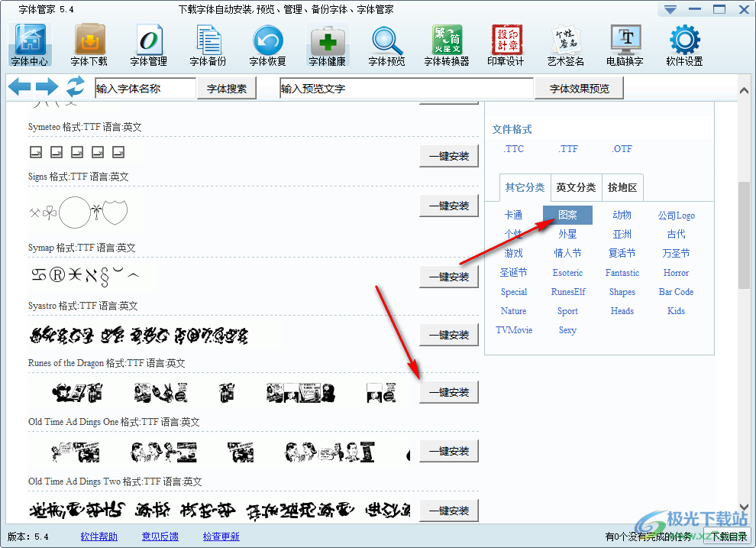This screenshot has width=756, height=548.
Task: Launch the 字体备份 (Font Backup) tool
Action: (x=208, y=44)
